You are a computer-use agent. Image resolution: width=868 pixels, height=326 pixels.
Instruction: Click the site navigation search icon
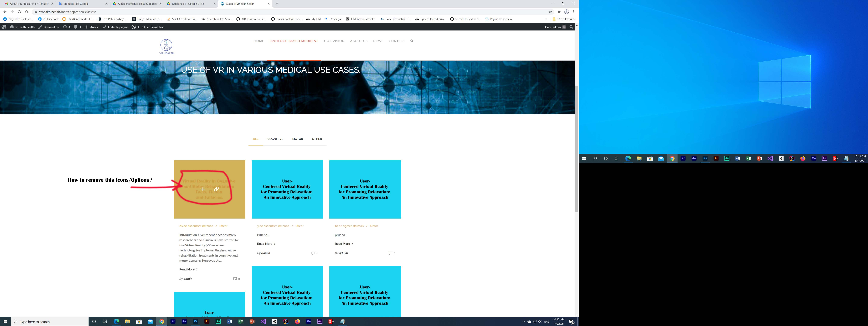[x=412, y=41]
